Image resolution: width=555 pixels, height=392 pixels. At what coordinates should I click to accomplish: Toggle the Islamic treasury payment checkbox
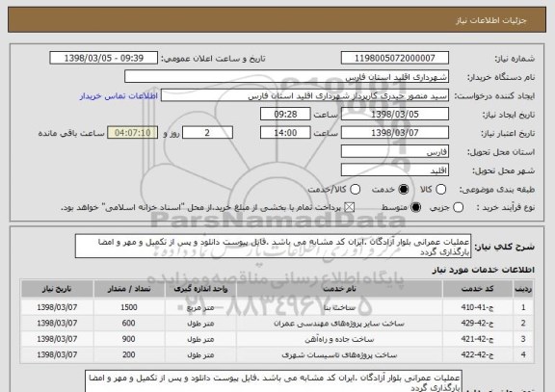pos(350,208)
